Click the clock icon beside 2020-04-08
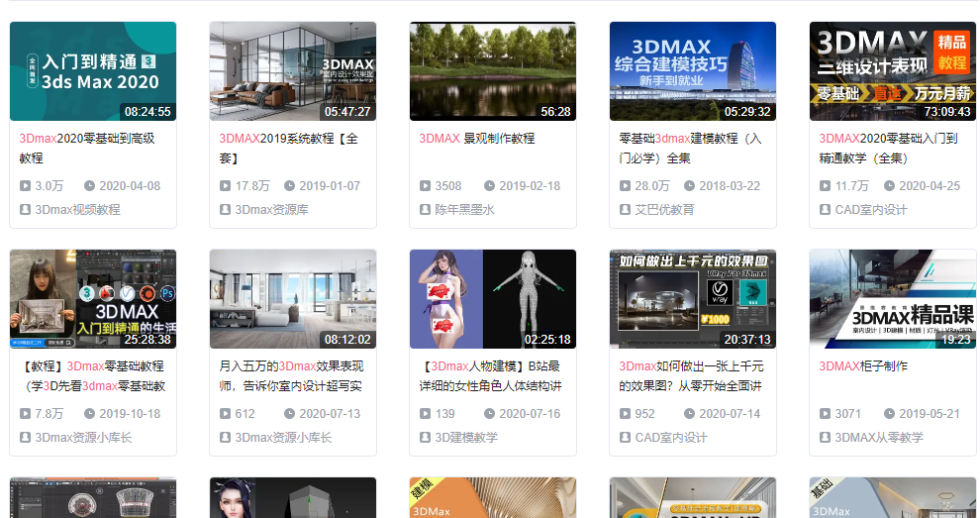This screenshot has width=980, height=518. 89,186
